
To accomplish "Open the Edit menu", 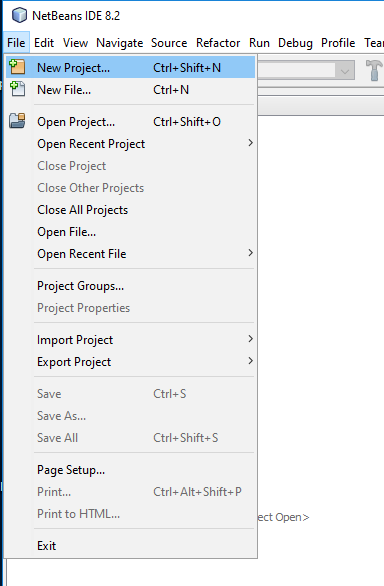I will pos(44,43).
